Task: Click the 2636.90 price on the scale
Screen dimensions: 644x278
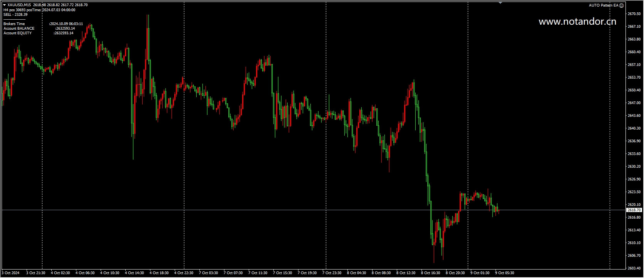Action: tap(634, 141)
